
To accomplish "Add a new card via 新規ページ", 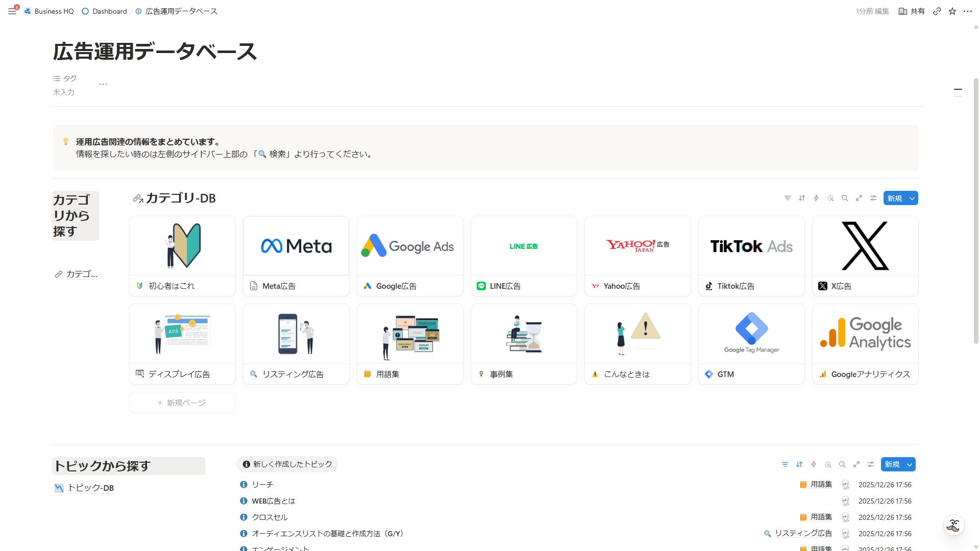I will coord(182,403).
